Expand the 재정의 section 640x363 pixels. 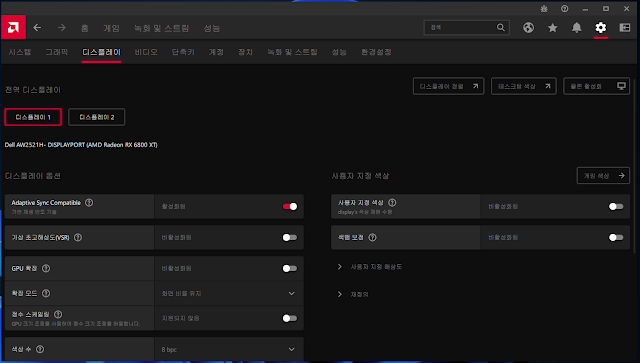[x=353, y=294]
